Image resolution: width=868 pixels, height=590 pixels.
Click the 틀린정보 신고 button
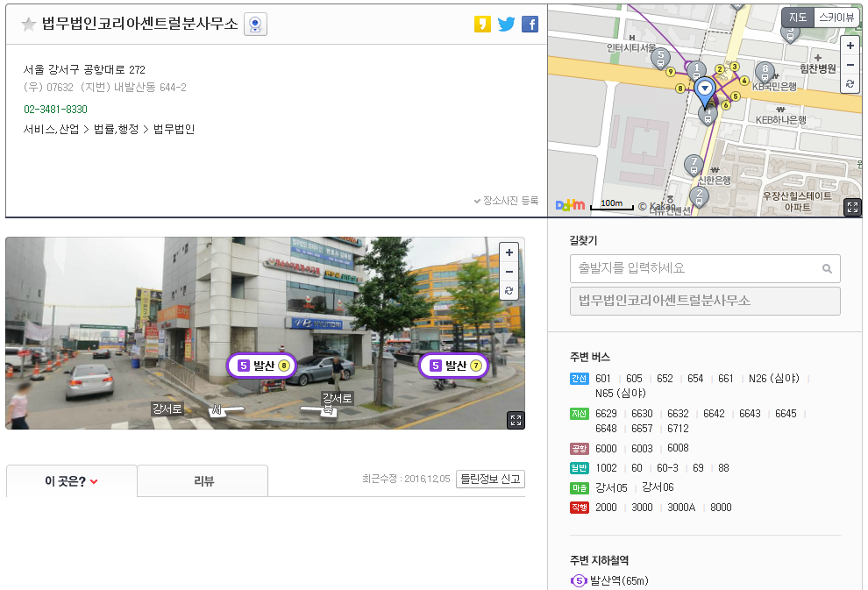coord(490,479)
